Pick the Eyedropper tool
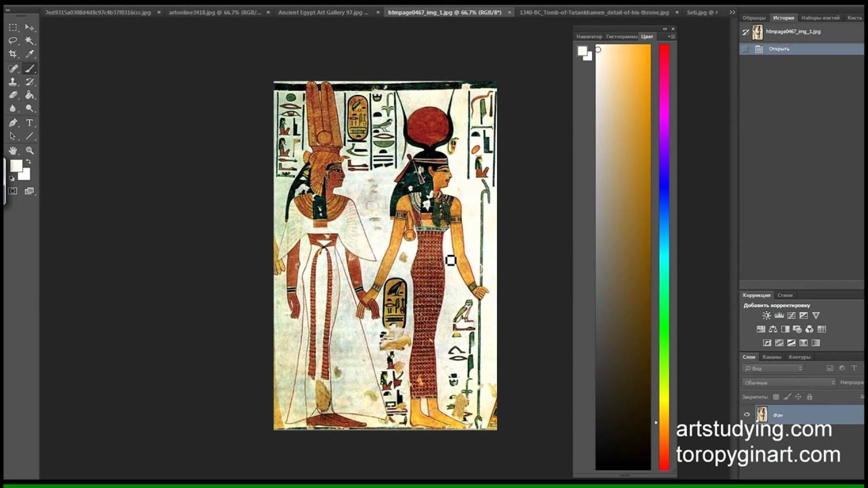Screen dimensions: 868x488 pyautogui.click(x=30, y=54)
